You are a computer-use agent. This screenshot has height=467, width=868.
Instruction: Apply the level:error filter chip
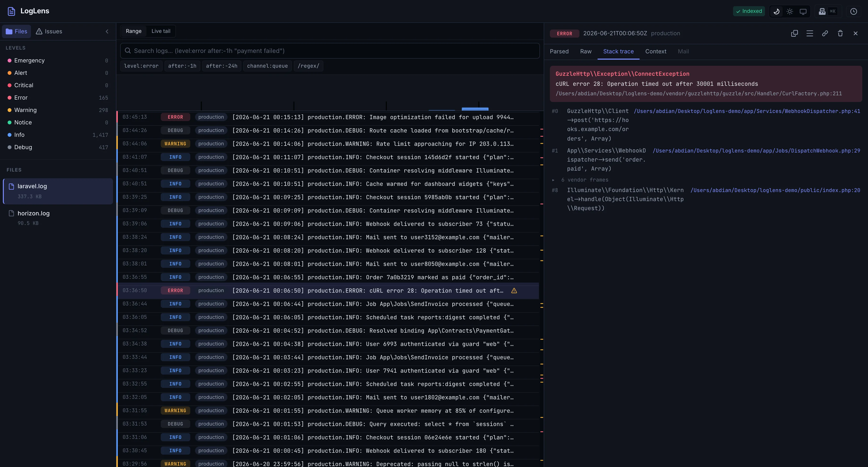click(141, 66)
